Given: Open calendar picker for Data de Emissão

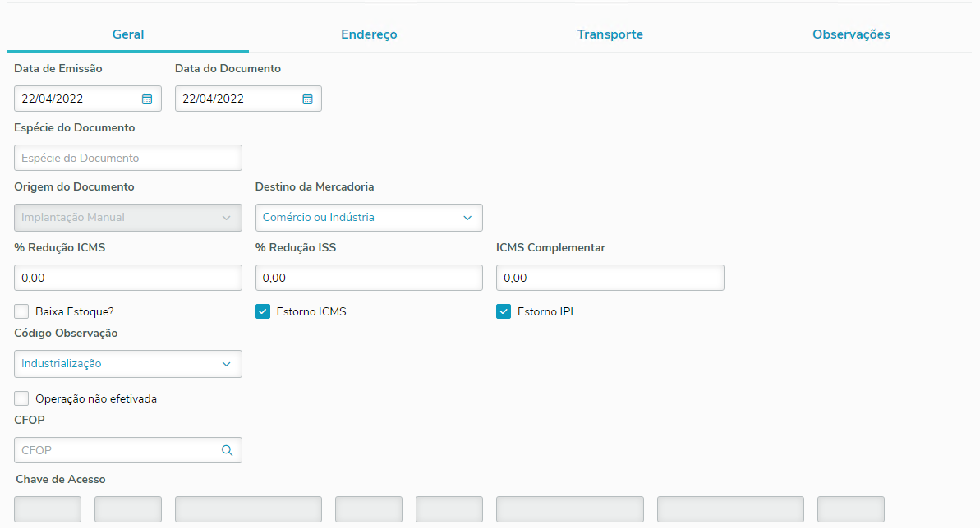Looking at the screenshot, I should pos(147,99).
